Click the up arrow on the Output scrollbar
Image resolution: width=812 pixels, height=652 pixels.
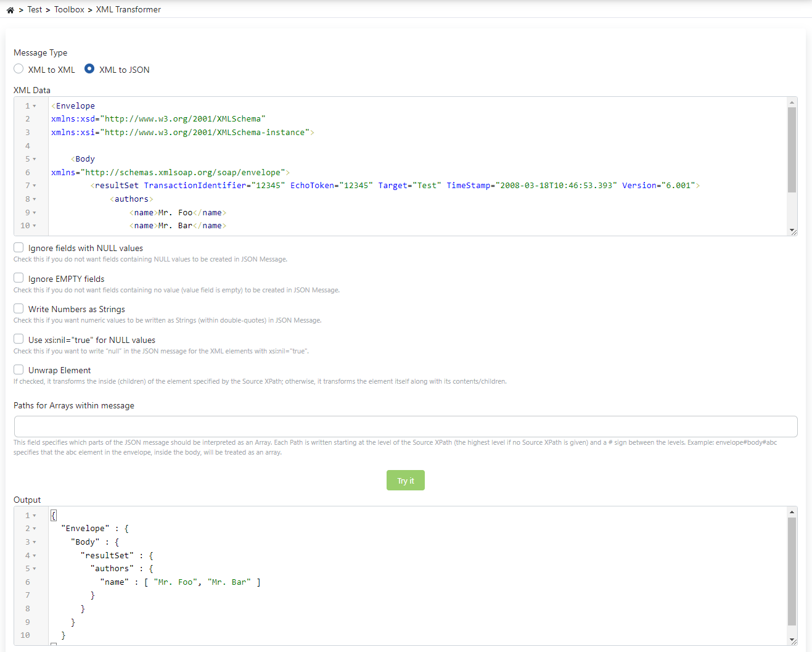tap(792, 511)
